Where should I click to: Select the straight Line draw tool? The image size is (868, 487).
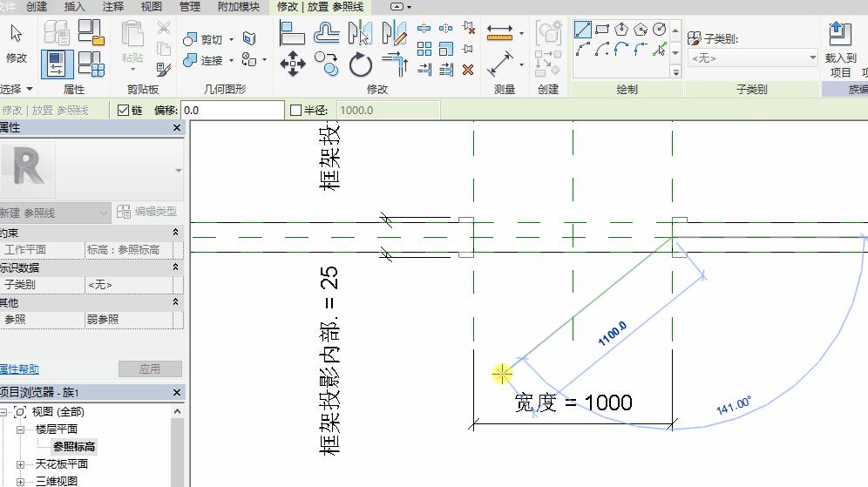coord(583,30)
